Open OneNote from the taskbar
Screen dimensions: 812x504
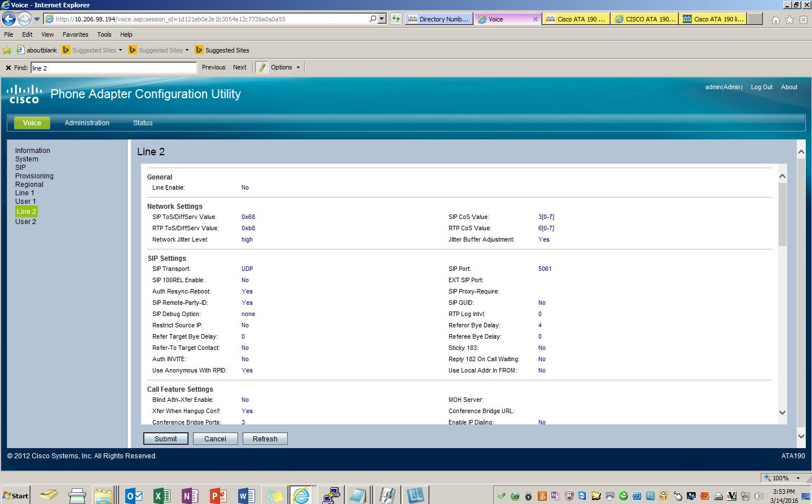(190, 496)
